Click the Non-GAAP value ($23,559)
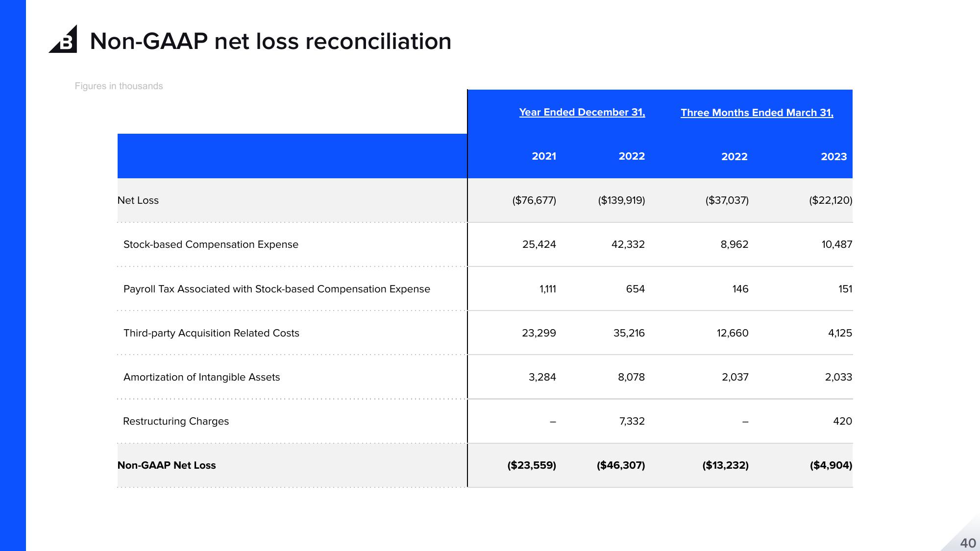The image size is (980, 551). coord(532,465)
